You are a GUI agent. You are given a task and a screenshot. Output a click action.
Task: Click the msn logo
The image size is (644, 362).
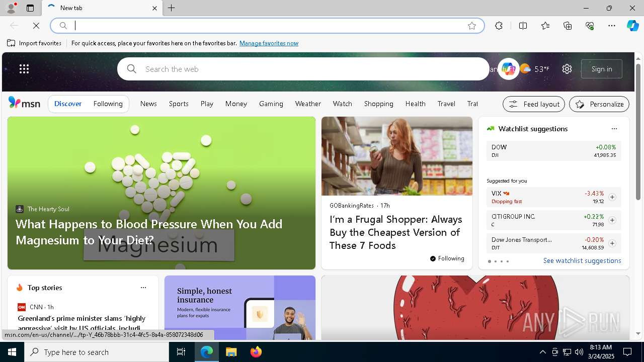[x=24, y=103]
